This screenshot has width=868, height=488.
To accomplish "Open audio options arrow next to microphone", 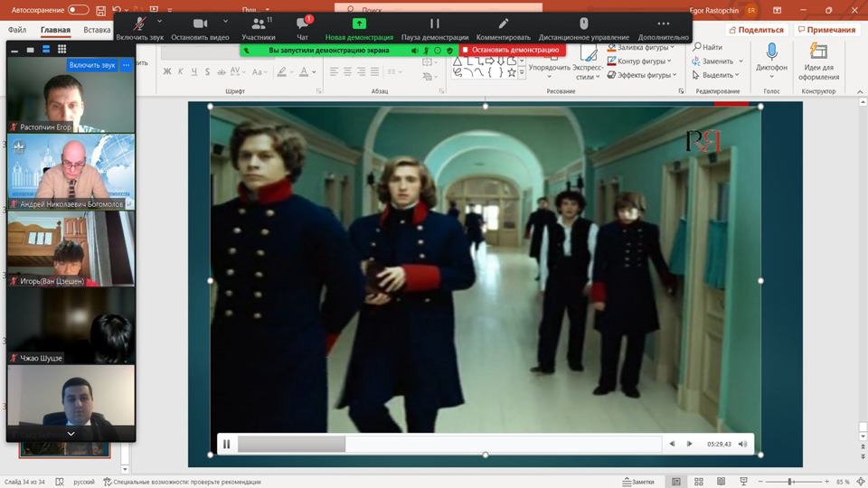I will click(159, 22).
